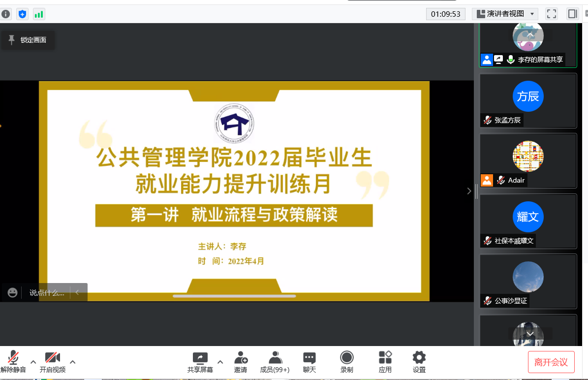Click the meeting info icon
The image size is (588, 380).
click(5, 14)
